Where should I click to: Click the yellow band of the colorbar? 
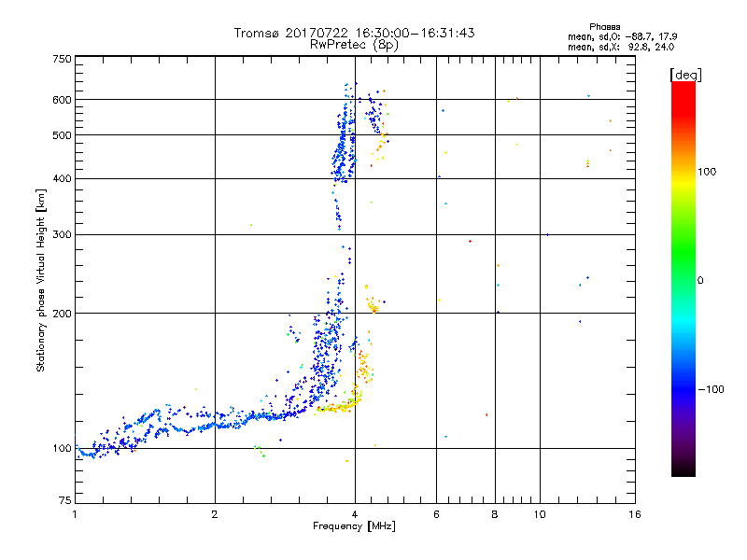pyautogui.click(x=684, y=182)
